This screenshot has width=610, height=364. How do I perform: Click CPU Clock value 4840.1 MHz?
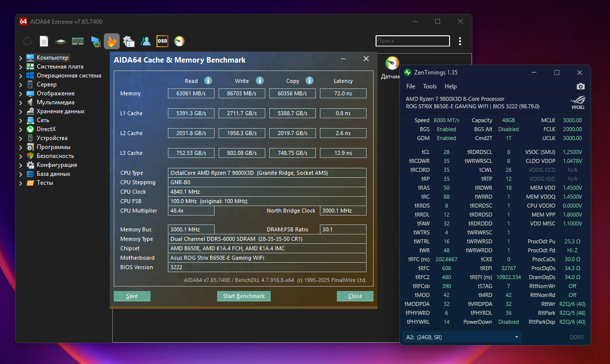click(x=267, y=192)
